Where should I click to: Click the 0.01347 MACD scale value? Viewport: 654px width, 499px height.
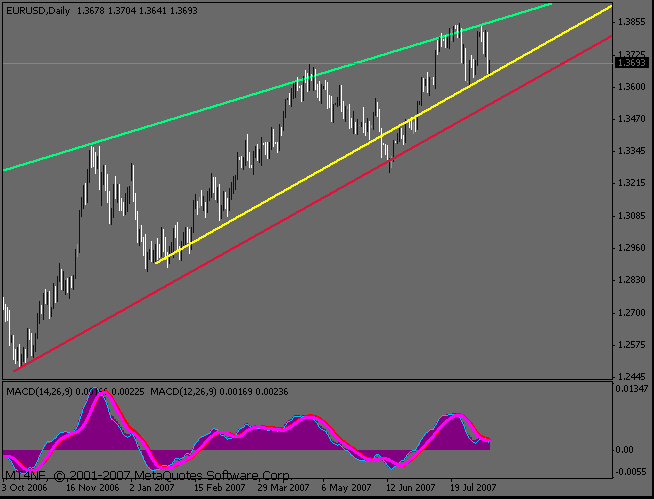pos(632,389)
